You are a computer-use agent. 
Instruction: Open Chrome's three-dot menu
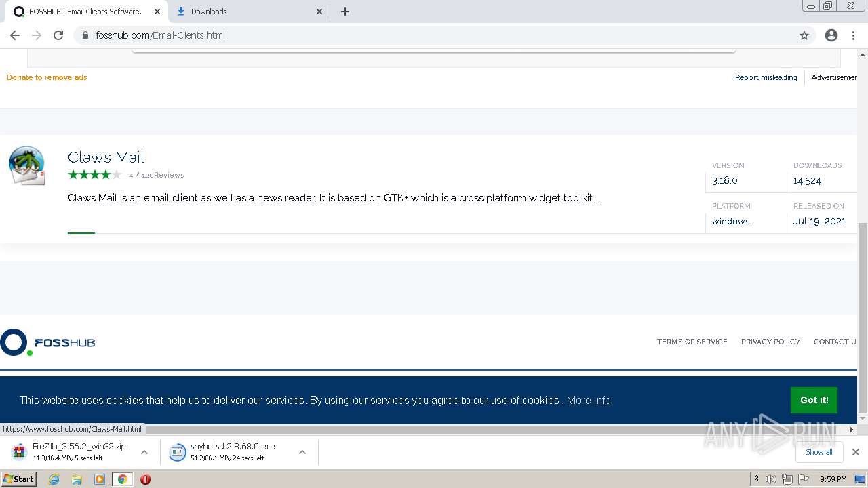853,35
